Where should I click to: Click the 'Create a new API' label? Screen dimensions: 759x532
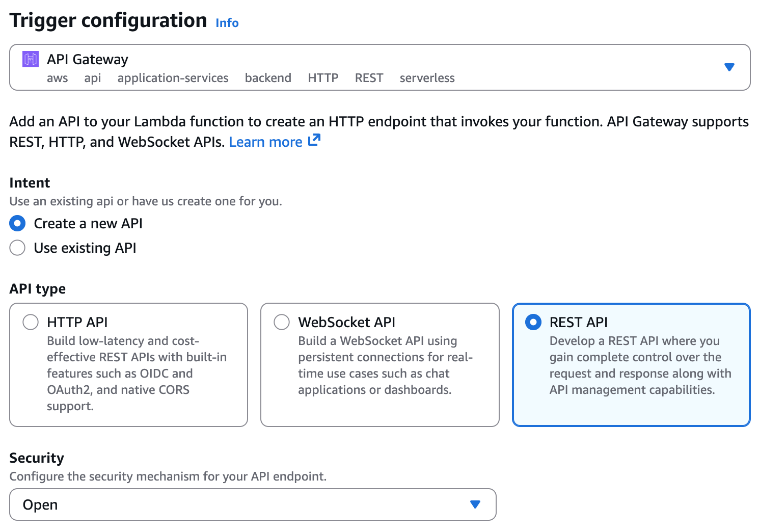pyautogui.click(x=88, y=223)
